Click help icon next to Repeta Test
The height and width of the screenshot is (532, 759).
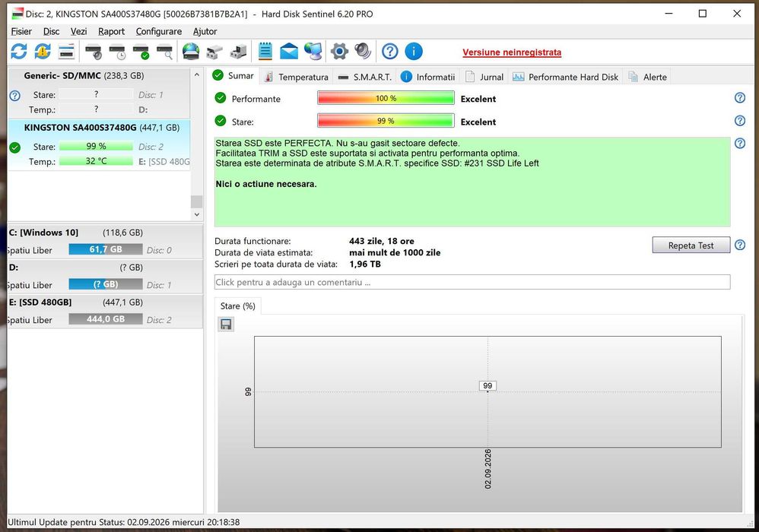[740, 245]
